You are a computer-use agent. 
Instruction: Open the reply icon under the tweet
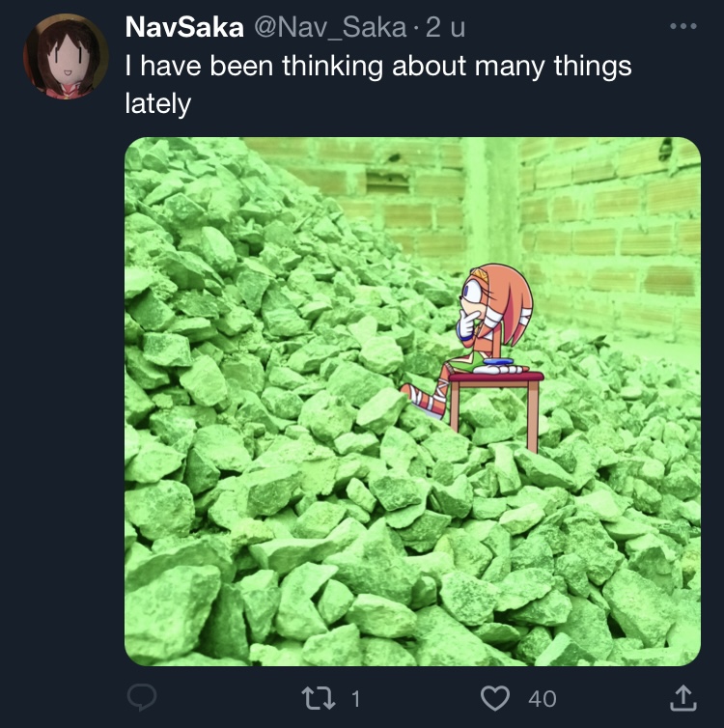pos(142,697)
